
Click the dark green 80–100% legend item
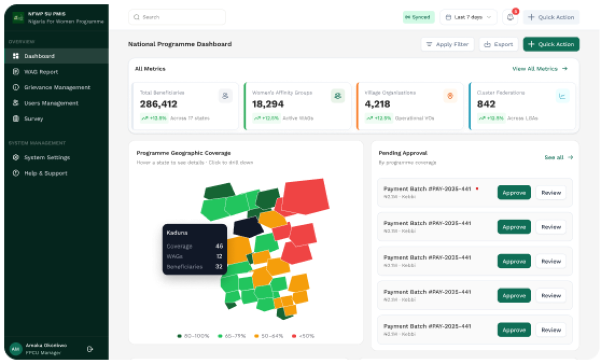coord(193,336)
